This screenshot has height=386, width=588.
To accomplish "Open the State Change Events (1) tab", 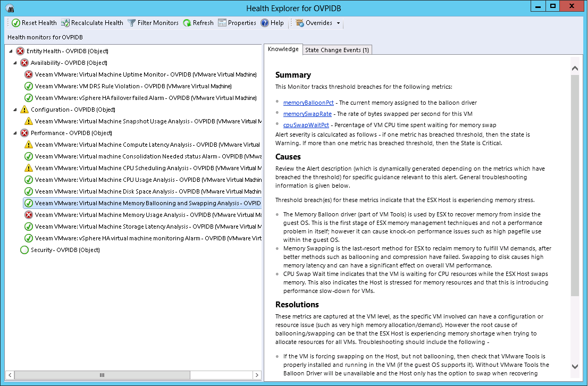I will point(337,50).
